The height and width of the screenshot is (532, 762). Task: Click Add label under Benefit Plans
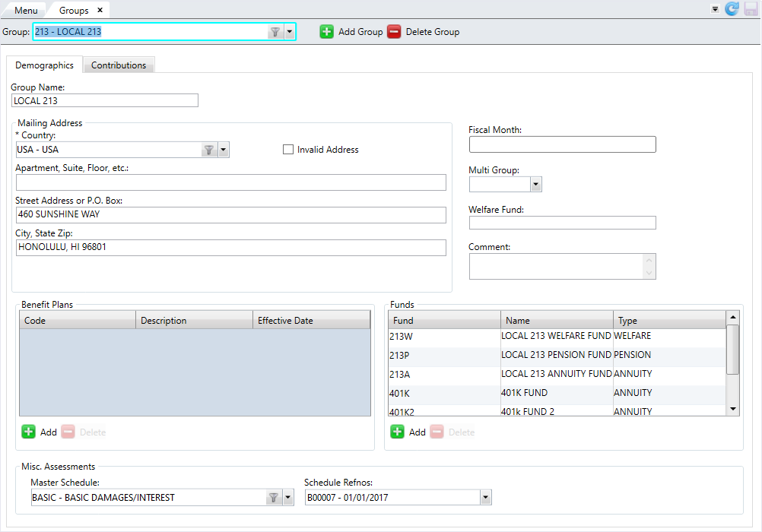49,432
